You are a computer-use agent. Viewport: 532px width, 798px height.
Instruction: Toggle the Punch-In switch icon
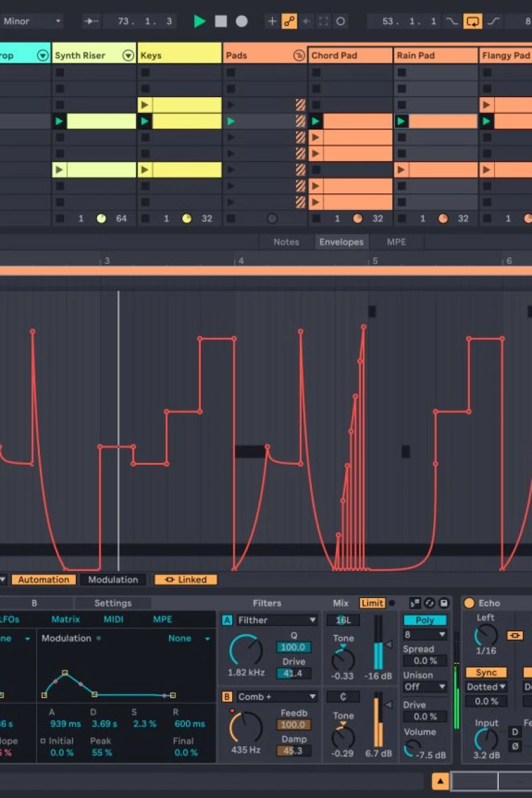[x=452, y=21]
